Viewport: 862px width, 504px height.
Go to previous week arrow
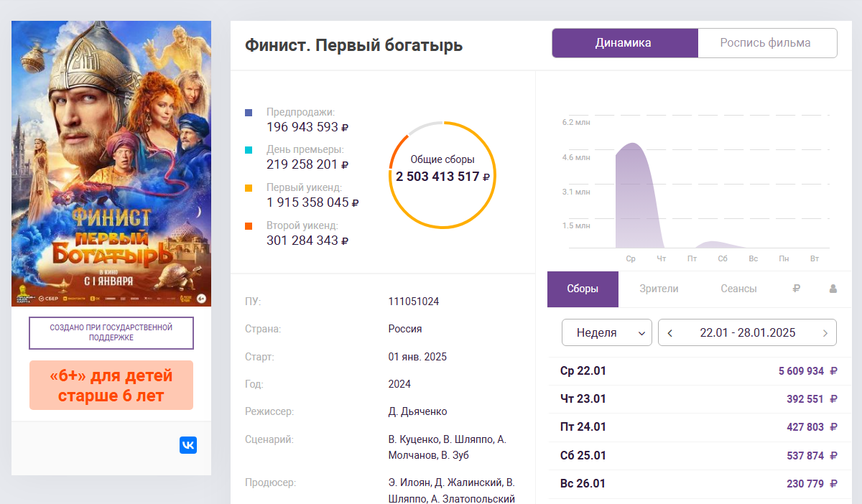point(670,332)
